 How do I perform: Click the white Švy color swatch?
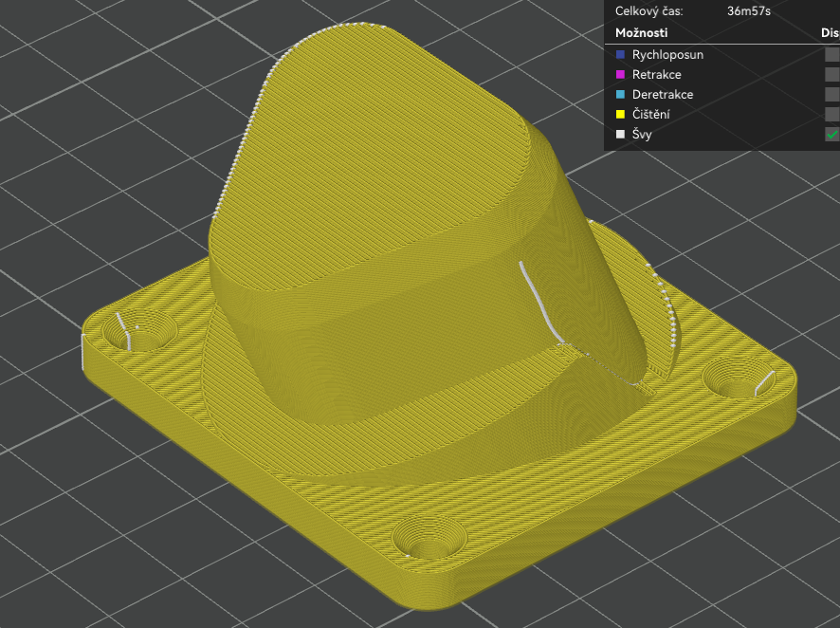[620, 135]
